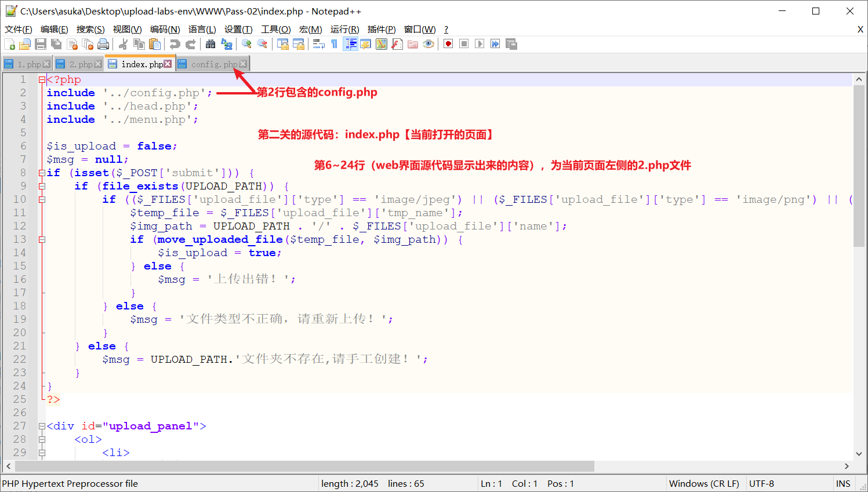868x492 pixels.
Task: Toggle Show All Characters pilcrow icon
Action: (335, 44)
